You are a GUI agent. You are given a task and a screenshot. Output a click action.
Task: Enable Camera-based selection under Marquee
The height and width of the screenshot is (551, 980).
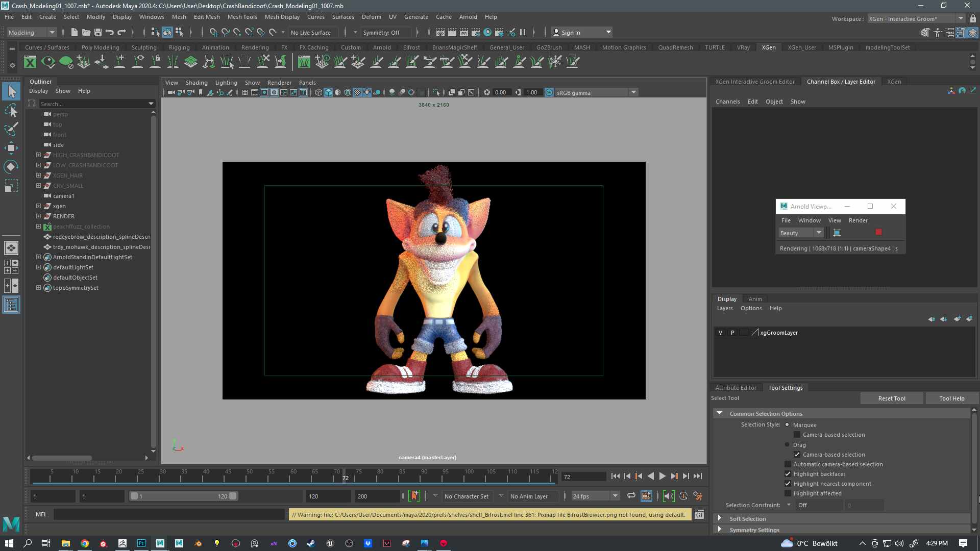tap(797, 435)
